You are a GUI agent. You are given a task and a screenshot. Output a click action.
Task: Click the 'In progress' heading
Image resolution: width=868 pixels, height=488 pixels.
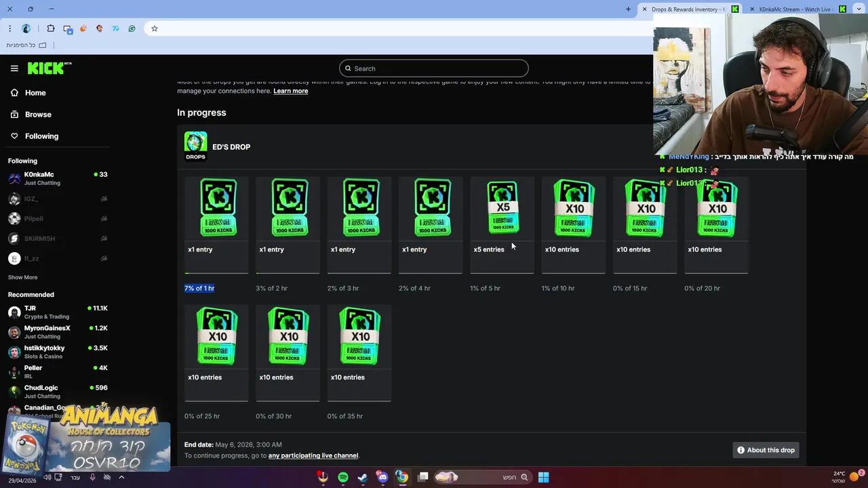(201, 113)
